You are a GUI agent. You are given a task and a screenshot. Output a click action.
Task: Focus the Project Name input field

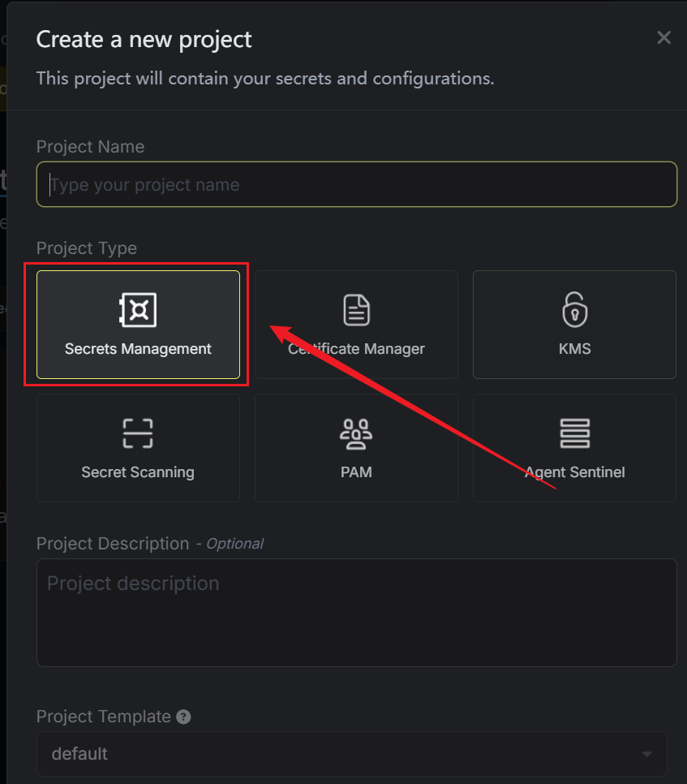(357, 184)
